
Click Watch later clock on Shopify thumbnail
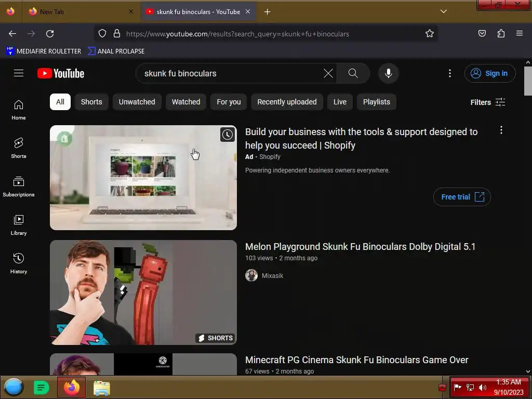tap(228, 135)
